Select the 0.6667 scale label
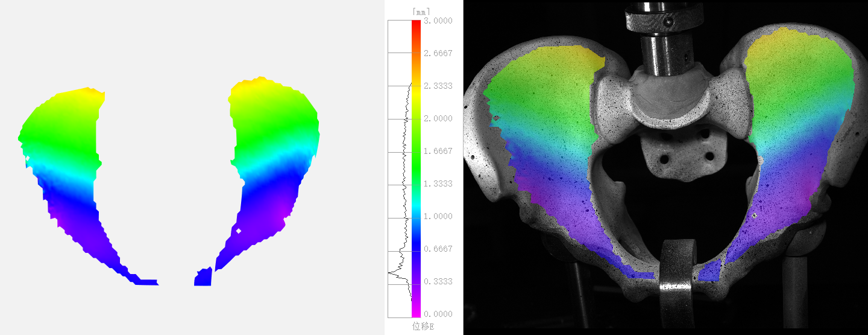 point(439,249)
